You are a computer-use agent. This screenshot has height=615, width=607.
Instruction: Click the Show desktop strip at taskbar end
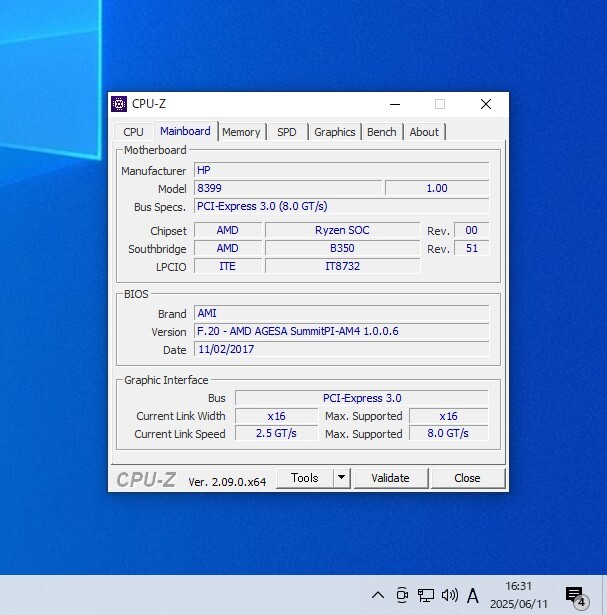pyautogui.click(x=604, y=595)
